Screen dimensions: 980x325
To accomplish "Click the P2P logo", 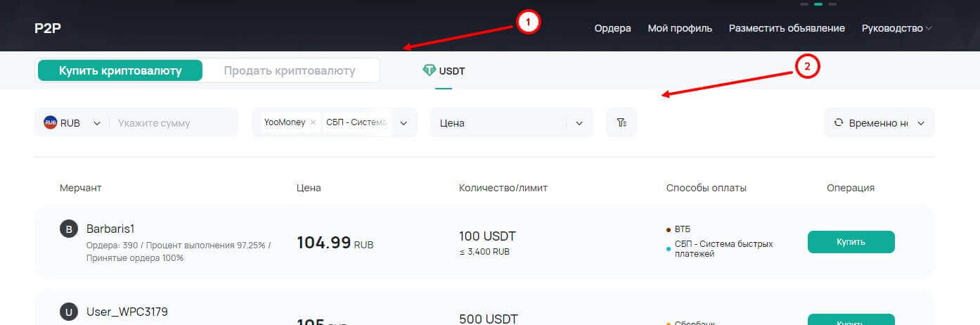I will [x=49, y=28].
